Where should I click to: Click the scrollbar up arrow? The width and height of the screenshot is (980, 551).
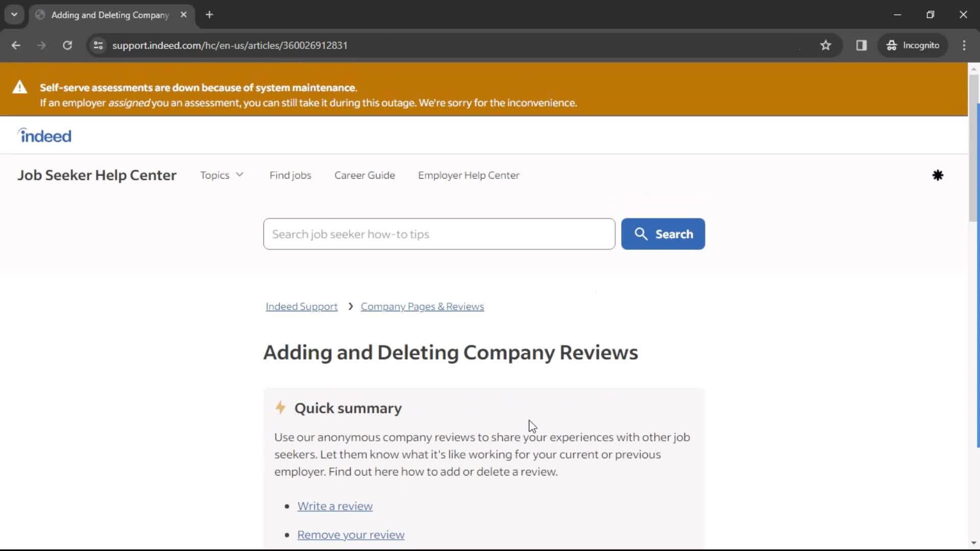coord(973,68)
